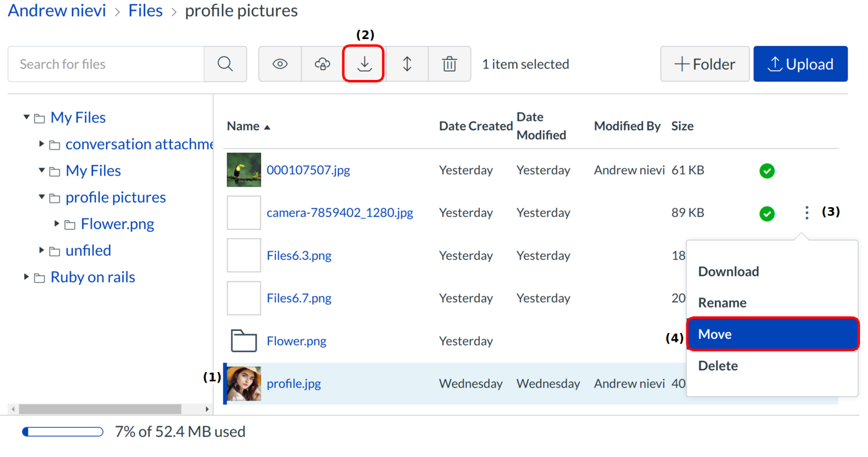Click the Upload button
The height and width of the screenshot is (457, 868).
coord(800,64)
